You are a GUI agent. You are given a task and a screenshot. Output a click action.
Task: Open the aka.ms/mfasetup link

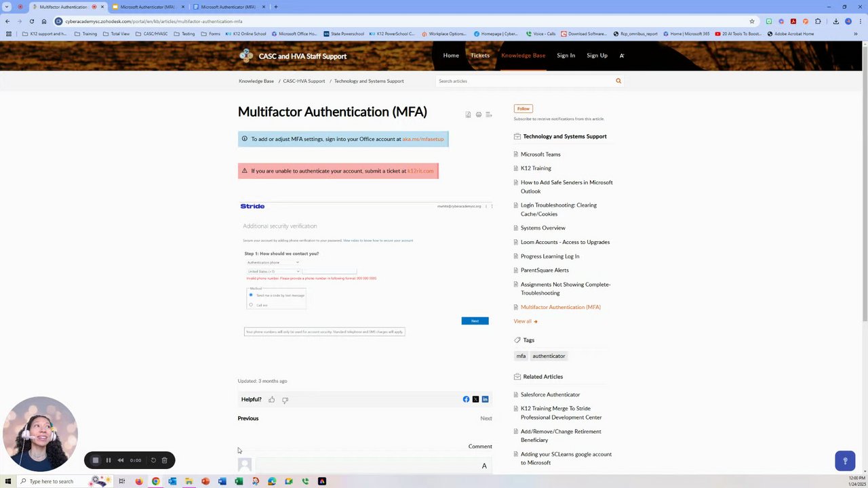pyautogui.click(x=422, y=139)
